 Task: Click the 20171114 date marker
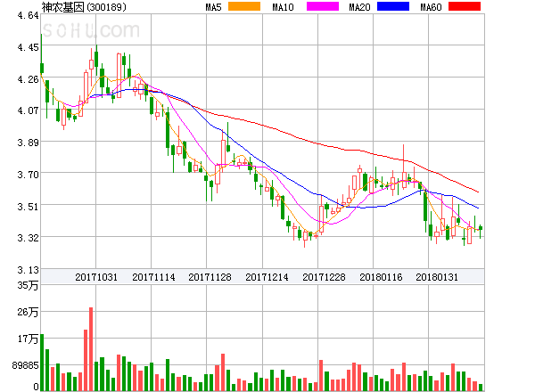pyautogui.click(x=153, y=277)
